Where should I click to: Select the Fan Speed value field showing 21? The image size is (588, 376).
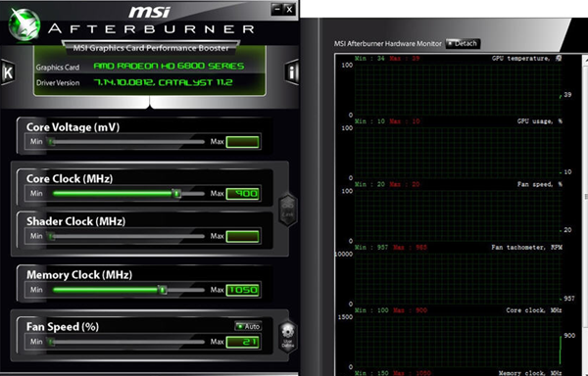243,342
